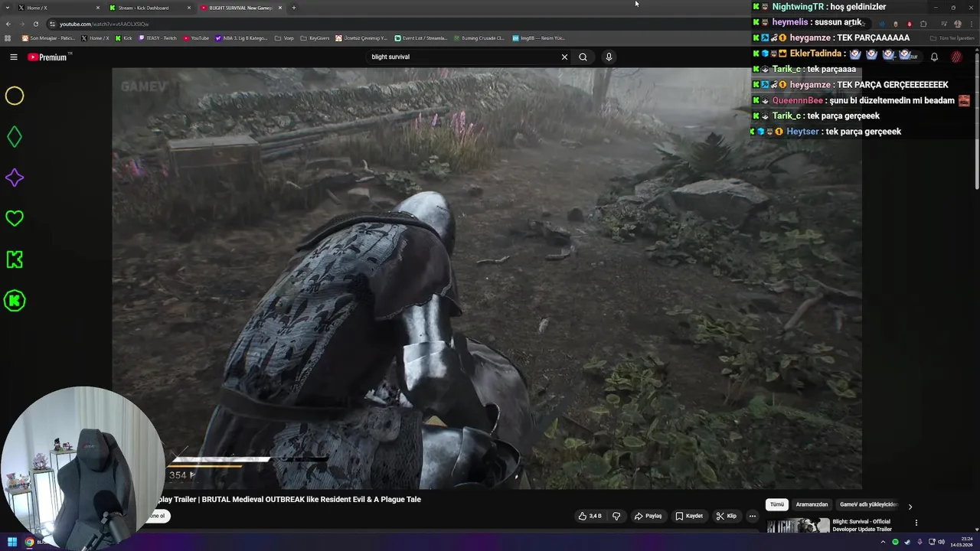Open the taskbar clock showing 21:24
Image resolution: width=980 pixels, height=551 pixels.
click(x=962, y=542)
